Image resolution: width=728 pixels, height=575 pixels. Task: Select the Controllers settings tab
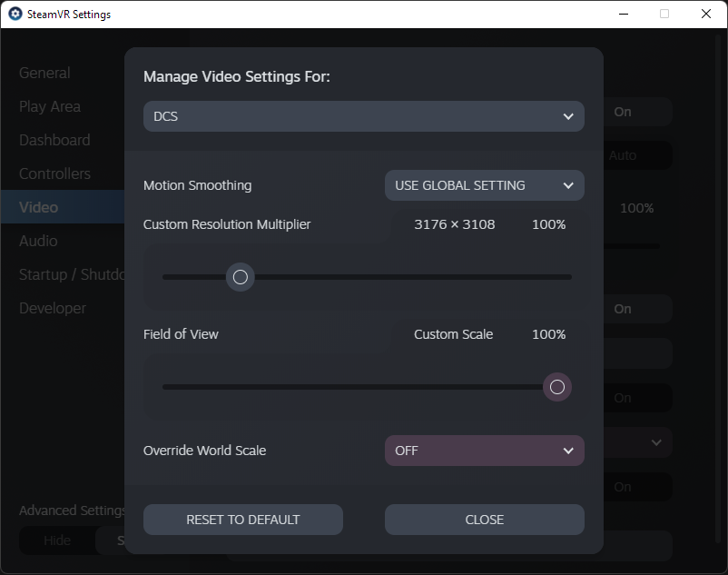point(54,173)
